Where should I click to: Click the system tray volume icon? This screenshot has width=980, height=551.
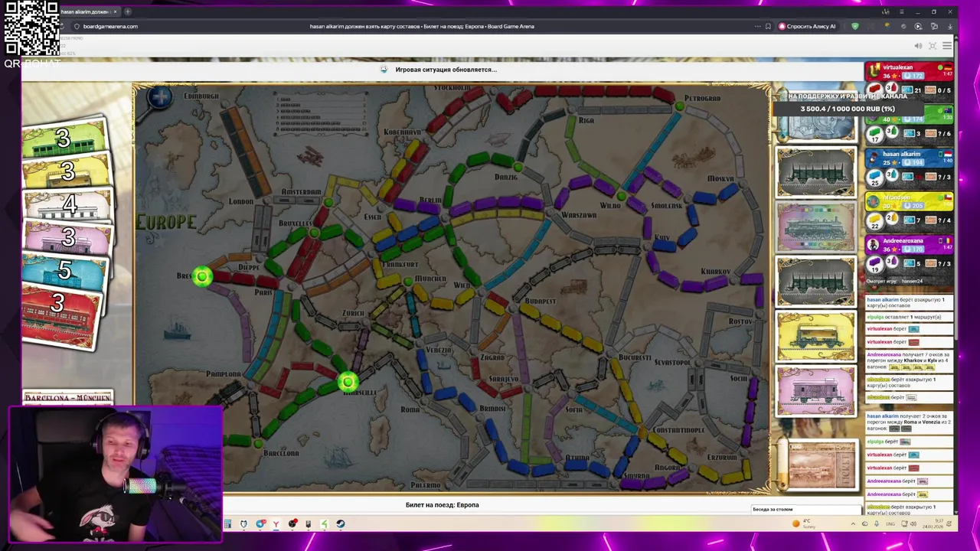coord(913,524)
